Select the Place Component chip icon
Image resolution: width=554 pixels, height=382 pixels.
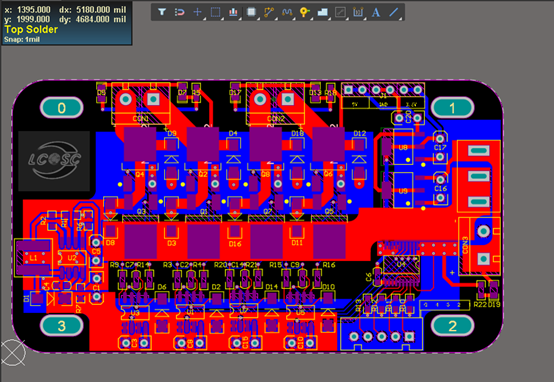pos(251,12)
